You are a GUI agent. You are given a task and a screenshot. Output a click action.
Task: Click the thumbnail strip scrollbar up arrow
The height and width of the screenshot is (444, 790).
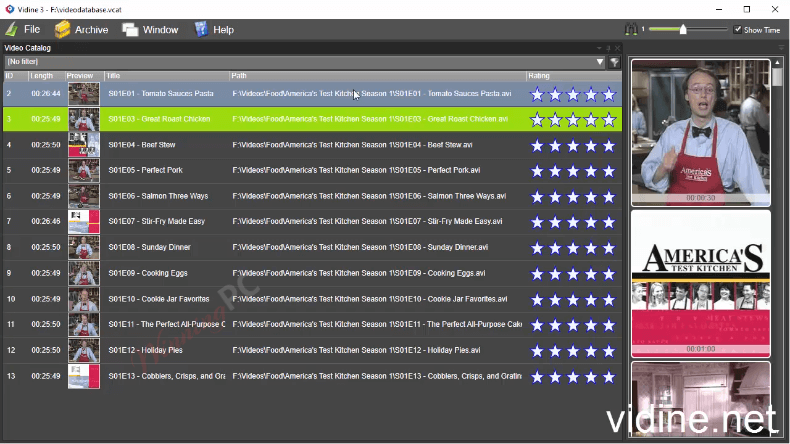point(777,62)
